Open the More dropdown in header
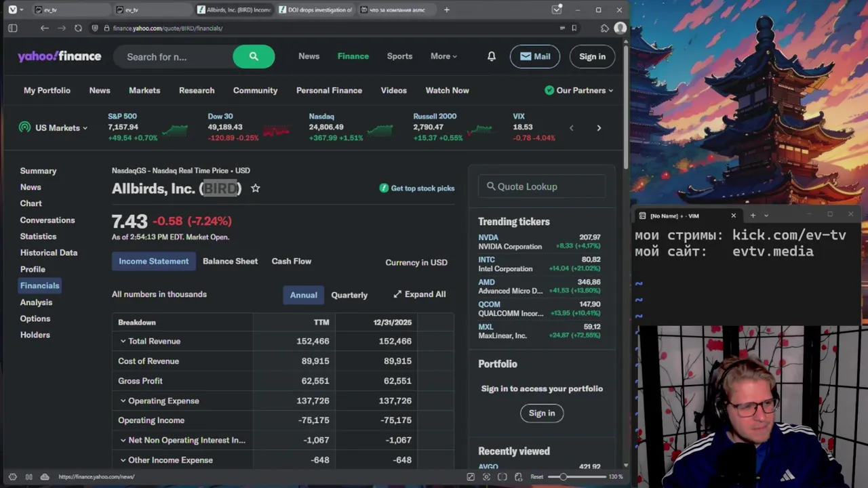 pos(443,56)
